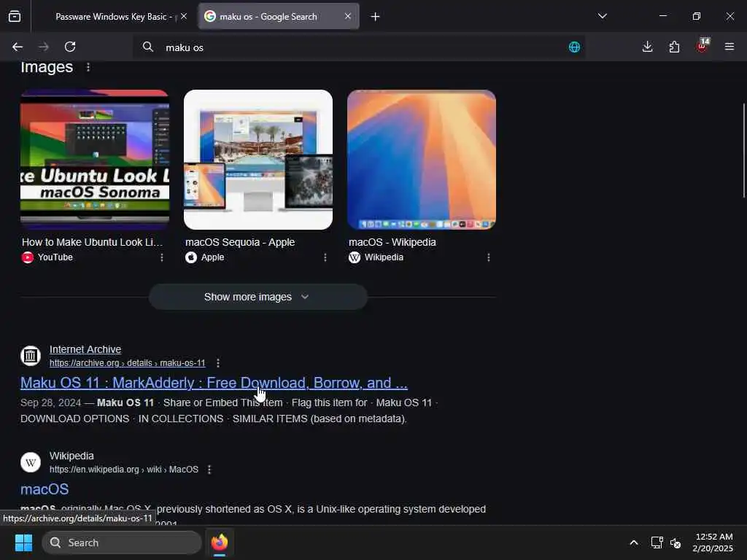The image size is (747, 560).
Task: Select the maku os Google Search tab
Action: click(279, 17)
